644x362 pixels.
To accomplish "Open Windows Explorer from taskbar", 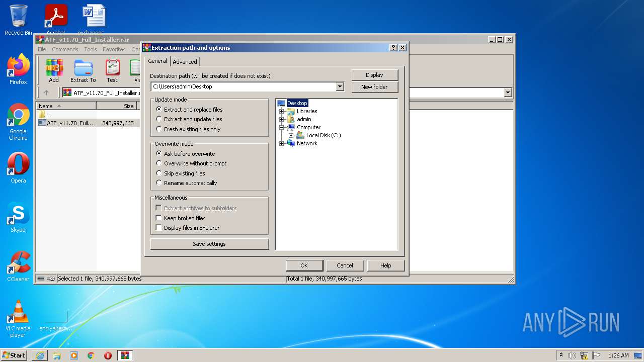I will coord(57,355).
